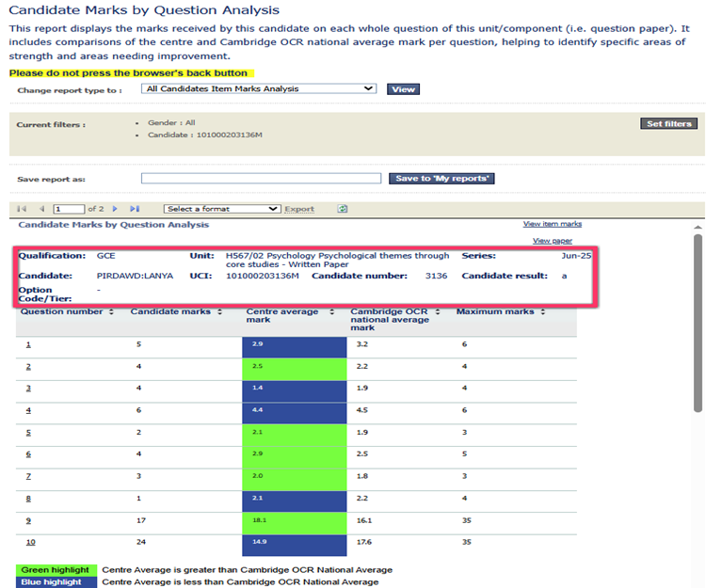This screenshot has width=706, height=588.
Task: Click the Save report as text field
Action: [261, 179]
